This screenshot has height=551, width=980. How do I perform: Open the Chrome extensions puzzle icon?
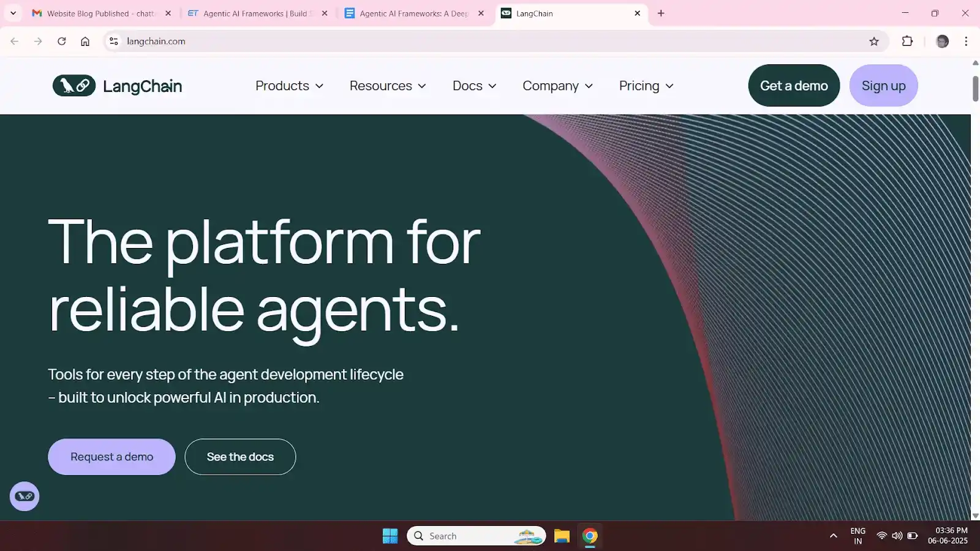coord(907,41)
